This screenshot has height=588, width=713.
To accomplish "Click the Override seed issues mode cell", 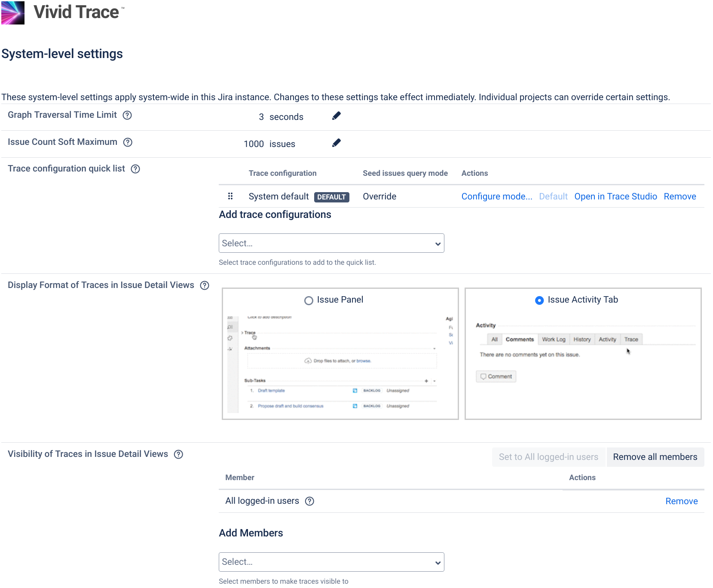I will 379,196.
